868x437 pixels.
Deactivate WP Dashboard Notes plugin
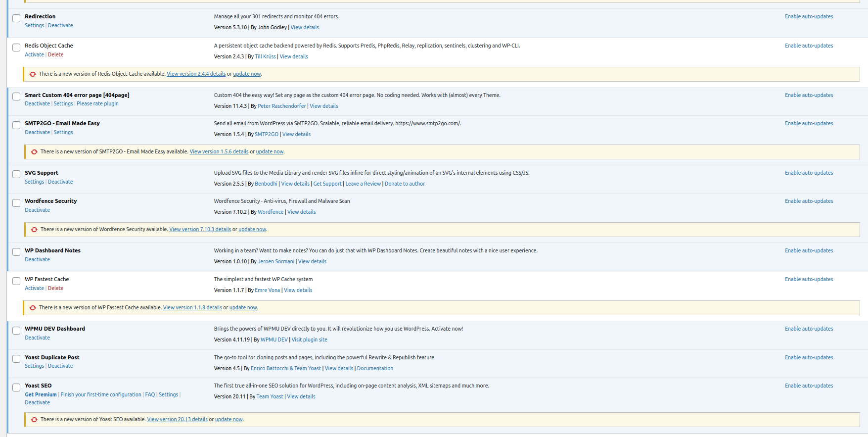coord(37,259)
